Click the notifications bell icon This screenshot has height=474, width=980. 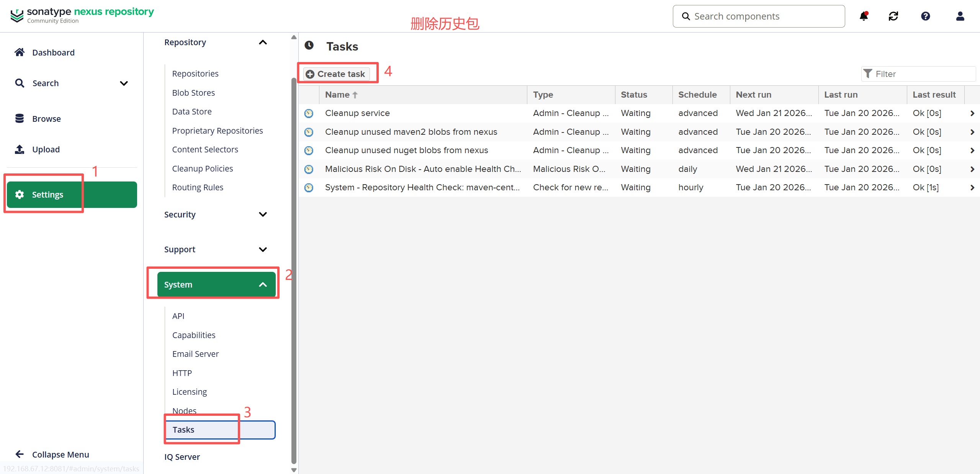click(x=864, y=16)
